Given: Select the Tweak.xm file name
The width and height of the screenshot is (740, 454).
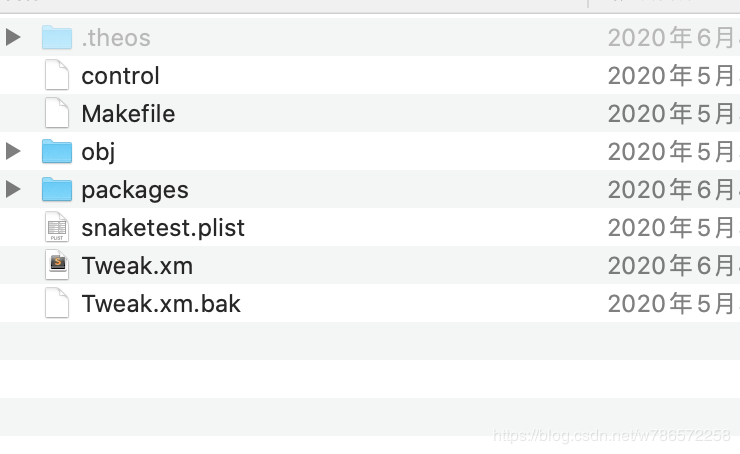Looking at the screenshot, I should [137, 266].
